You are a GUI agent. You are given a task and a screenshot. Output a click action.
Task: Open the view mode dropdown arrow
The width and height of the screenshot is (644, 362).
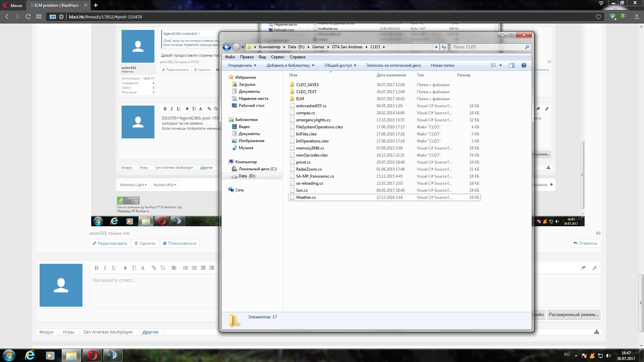(x=500, y=65)
